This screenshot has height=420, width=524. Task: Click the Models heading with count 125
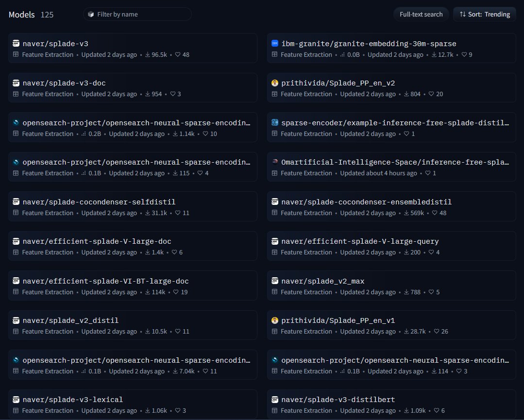pos(31,15)
